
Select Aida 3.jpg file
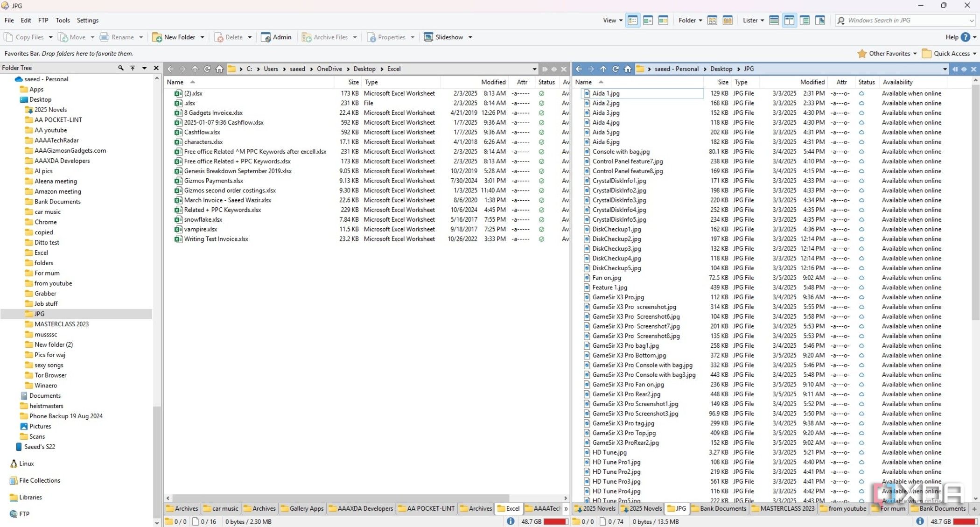[606, 113]
